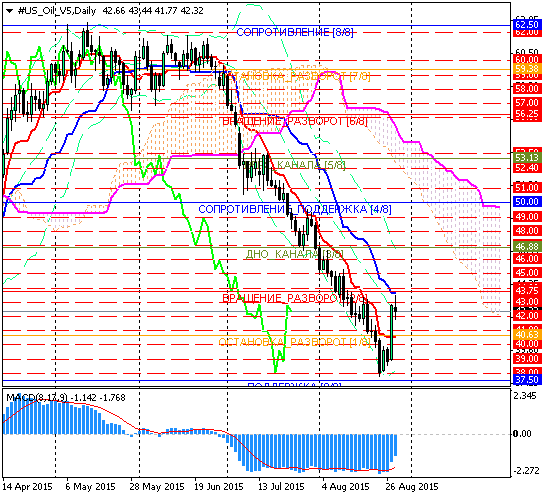Select the ОСТАНОВКА_РАЗВОРОТ [1/8] level label
Viewport: 550px width, 495px height.
coord(294,342)
